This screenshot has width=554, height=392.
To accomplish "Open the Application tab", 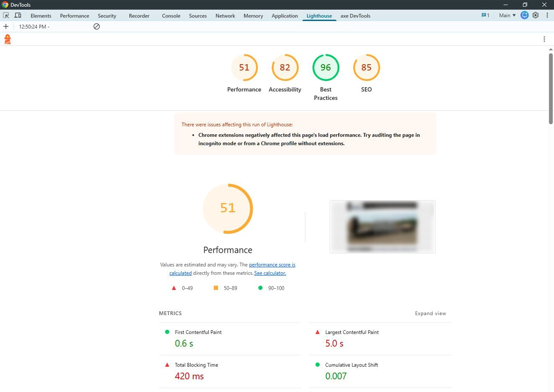I will click(x=284, y=16).
